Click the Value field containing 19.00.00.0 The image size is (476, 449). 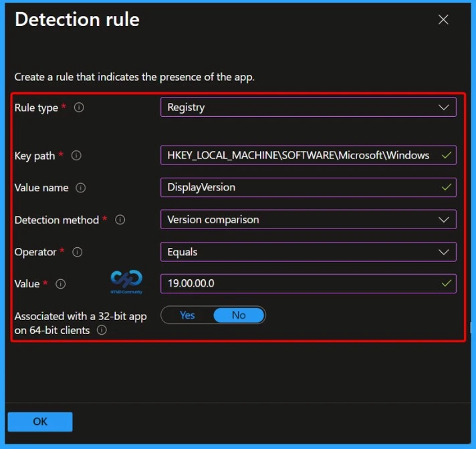pyautogui.click(x=308, y=284)
